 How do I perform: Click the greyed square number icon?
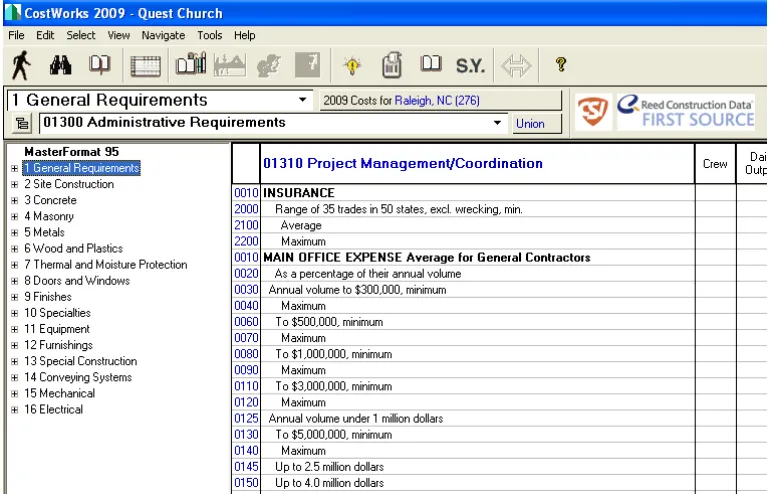coord(307,65)
